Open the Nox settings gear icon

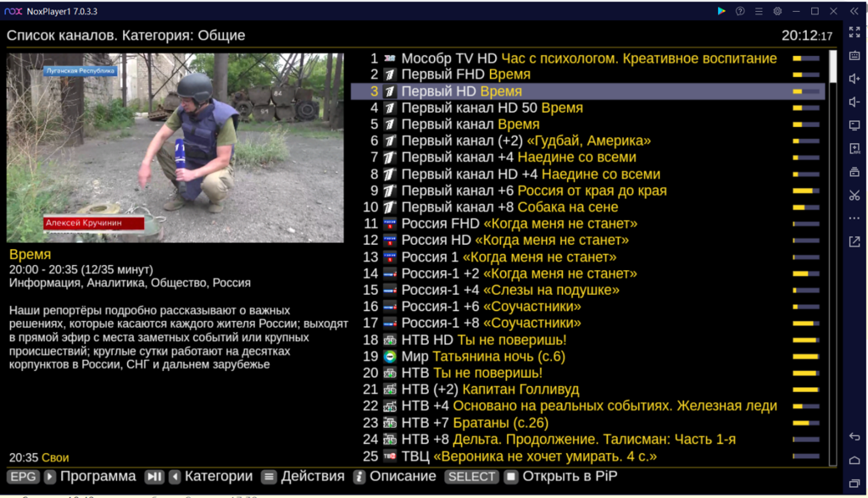click(777, 11)
